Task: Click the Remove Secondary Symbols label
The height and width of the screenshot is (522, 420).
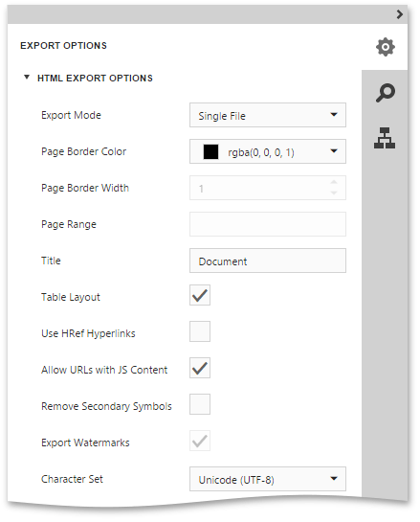Action: [106, 406]
